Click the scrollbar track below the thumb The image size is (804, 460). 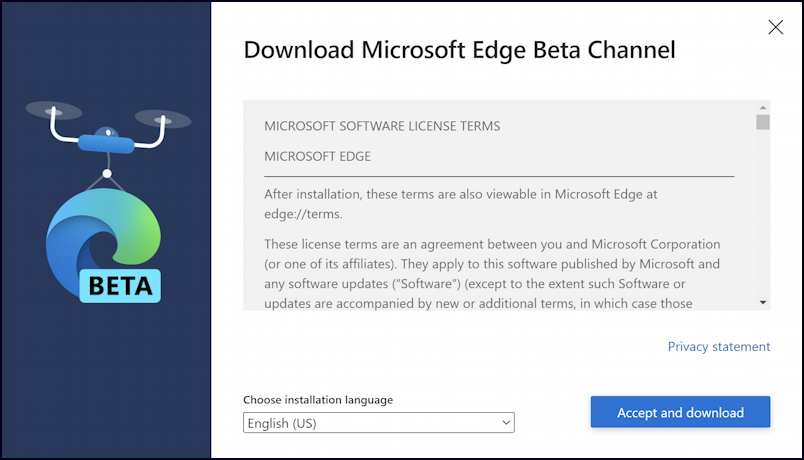[762, 213]
